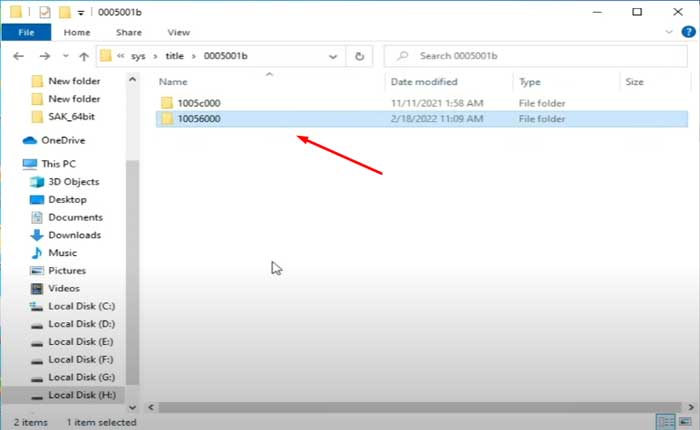700x430 pixels.
Task: Select the 1005c000 folder icon
Action: [x=167, y=103]
